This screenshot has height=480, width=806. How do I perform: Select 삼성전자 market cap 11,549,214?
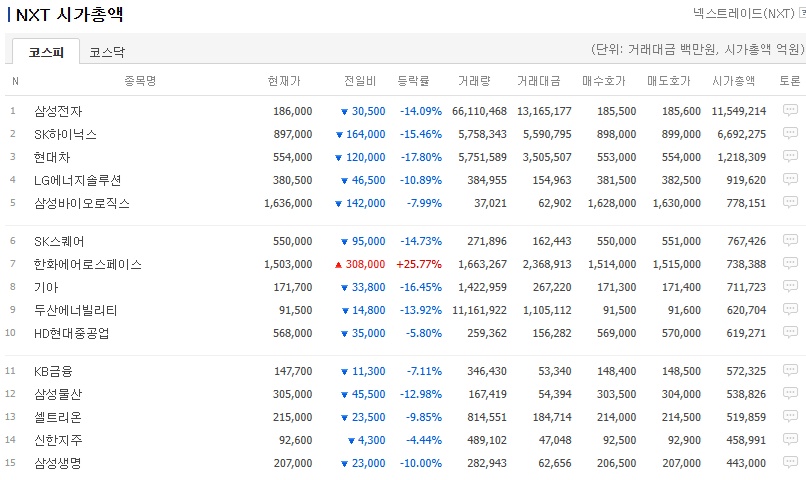pyautogui.click(x=739, y=111)
